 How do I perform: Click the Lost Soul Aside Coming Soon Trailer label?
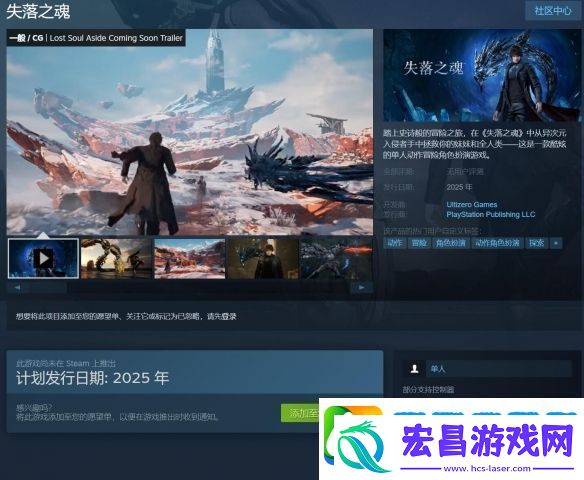116,38
